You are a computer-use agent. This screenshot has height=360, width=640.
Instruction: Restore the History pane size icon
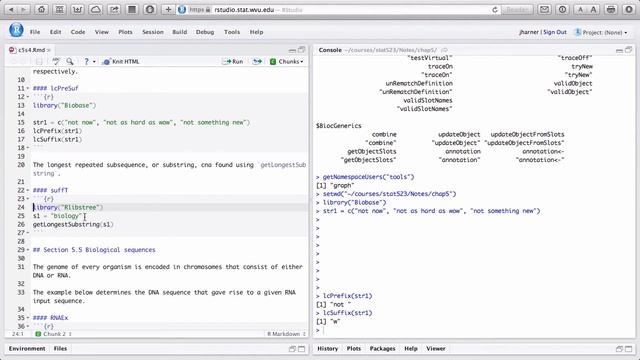tap(619, 349)
